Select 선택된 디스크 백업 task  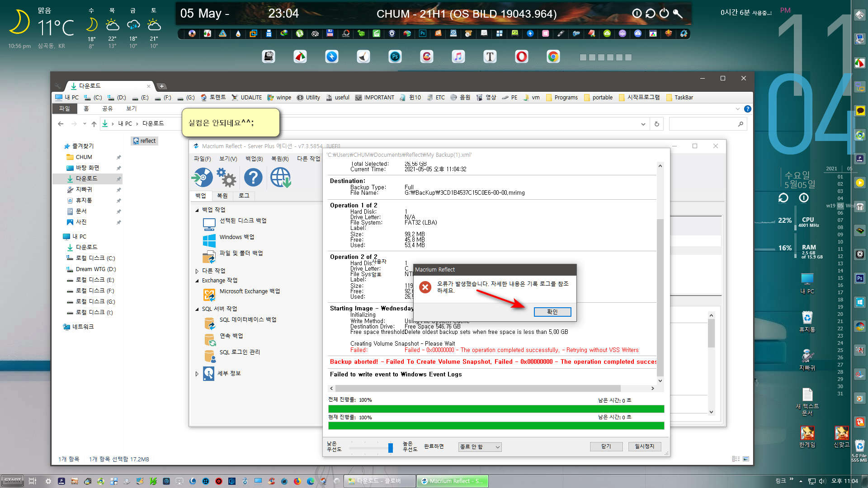[243, 221]
